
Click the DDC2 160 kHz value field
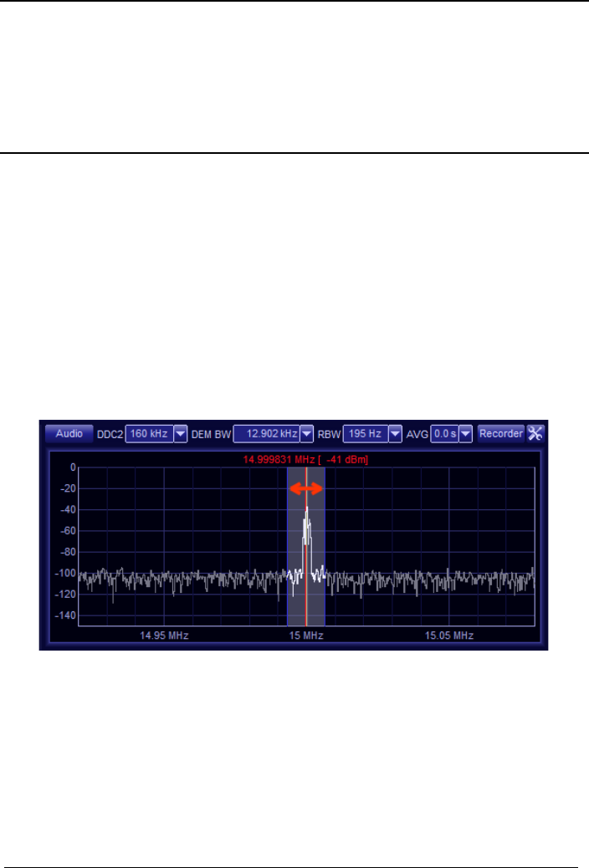(x=150, y=434)
